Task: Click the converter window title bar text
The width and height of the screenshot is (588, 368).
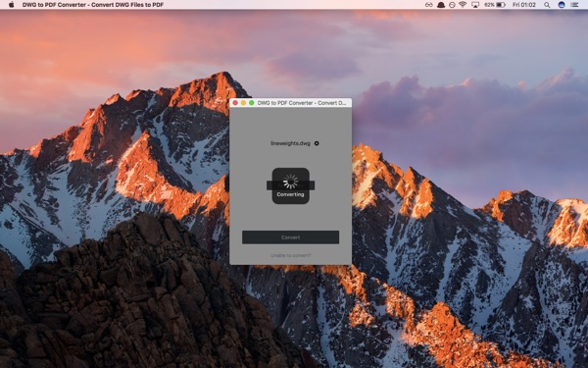Action: (302, 103)
